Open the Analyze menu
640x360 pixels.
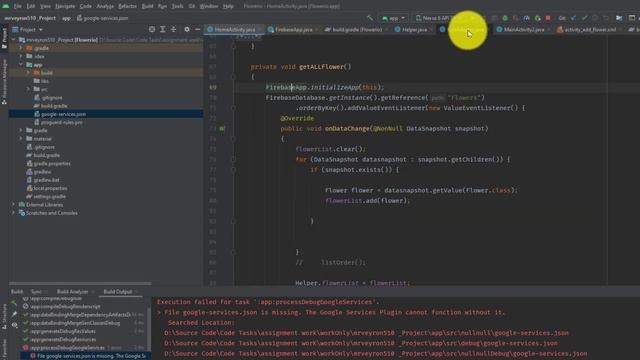coord(105,6)
